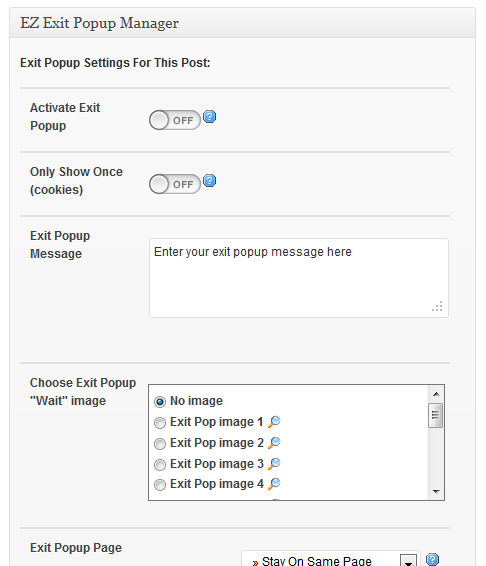This screenshot has height=566, width=486.
Task: Open help icon beside Exit Popup Page dropdown
Action: point(432,560)
